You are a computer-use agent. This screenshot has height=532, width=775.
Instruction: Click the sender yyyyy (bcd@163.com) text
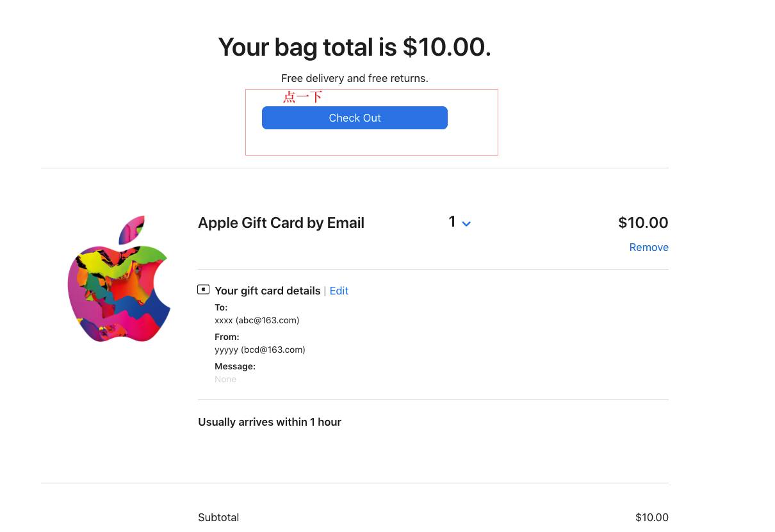click(x=259, y=350)
